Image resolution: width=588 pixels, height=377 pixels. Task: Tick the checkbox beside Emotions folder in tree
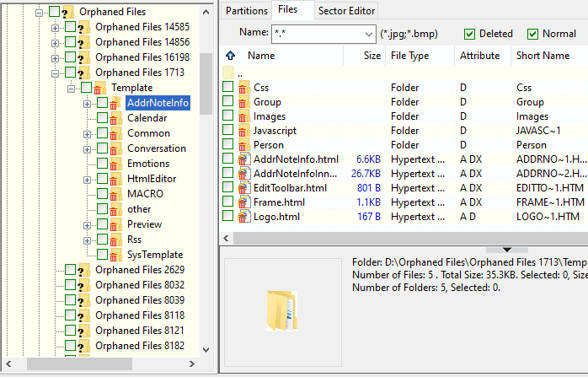coord(102,164)
